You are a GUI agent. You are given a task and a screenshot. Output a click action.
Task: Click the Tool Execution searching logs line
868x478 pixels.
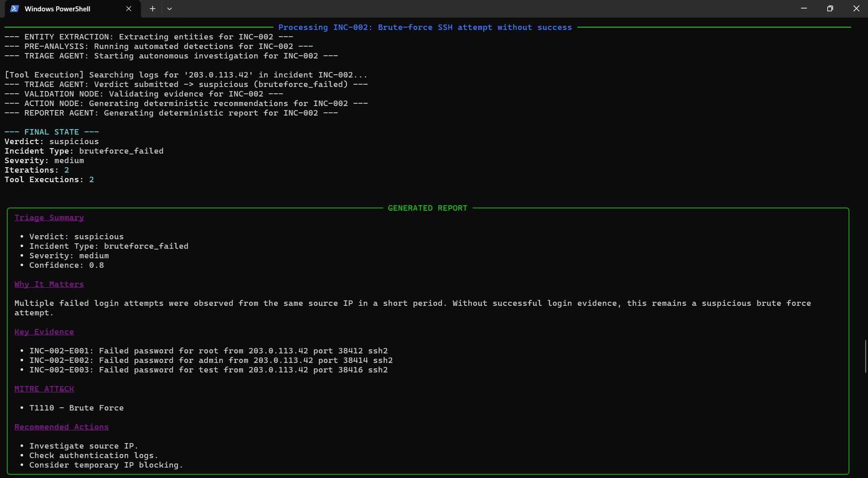pyautogui.click(x=186, y=75)
